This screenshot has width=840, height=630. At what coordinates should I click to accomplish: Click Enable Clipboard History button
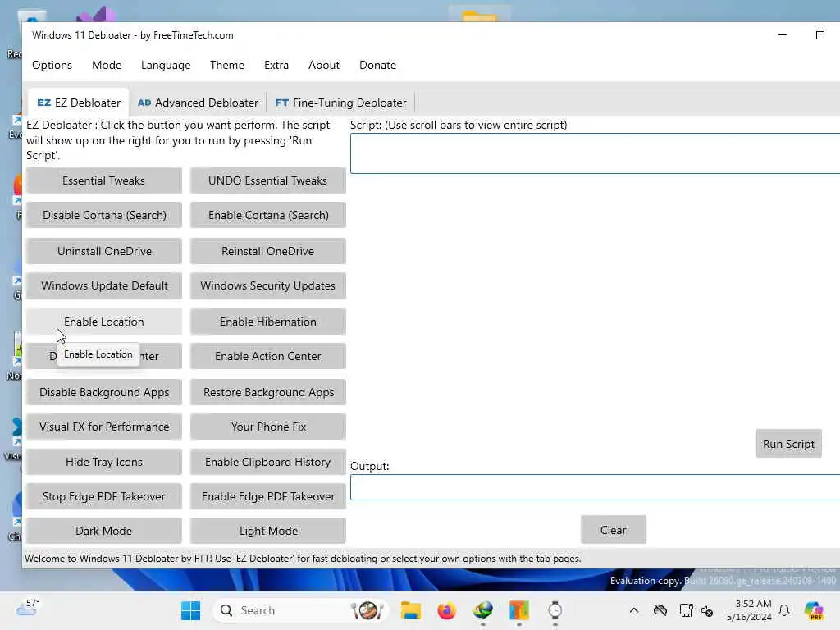coord(268,462)
